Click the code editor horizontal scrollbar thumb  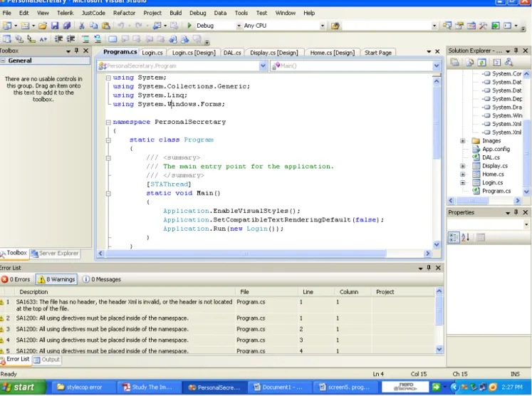[246, 254]
